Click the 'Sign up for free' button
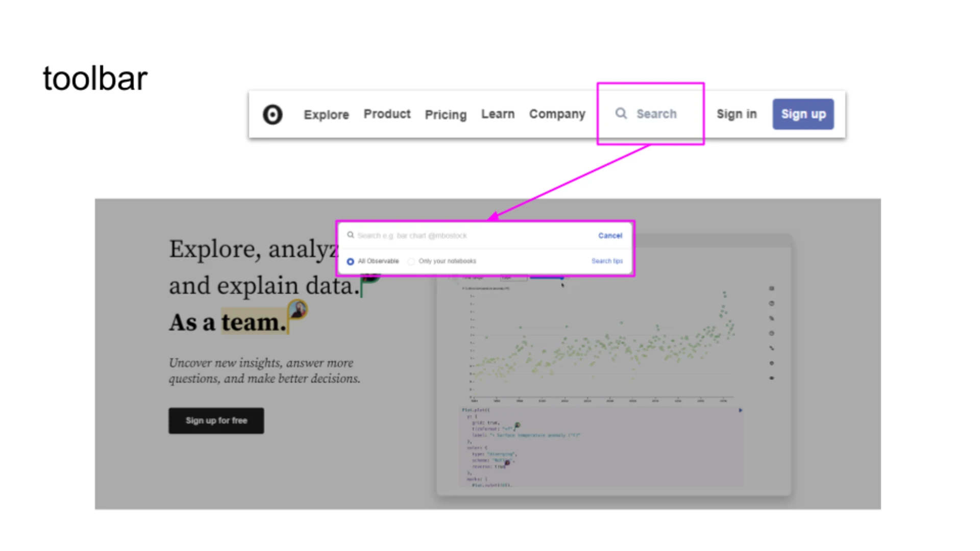This screenshot has height=551, width=980. [216, 420]
